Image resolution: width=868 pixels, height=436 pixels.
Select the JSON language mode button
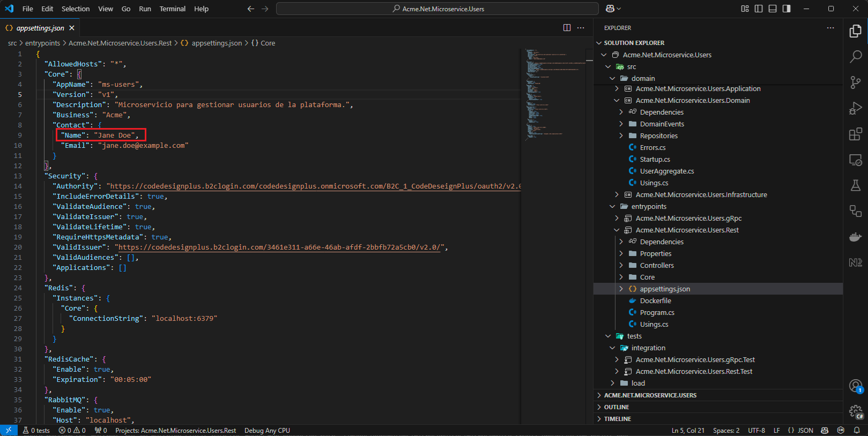click(800, 430)
